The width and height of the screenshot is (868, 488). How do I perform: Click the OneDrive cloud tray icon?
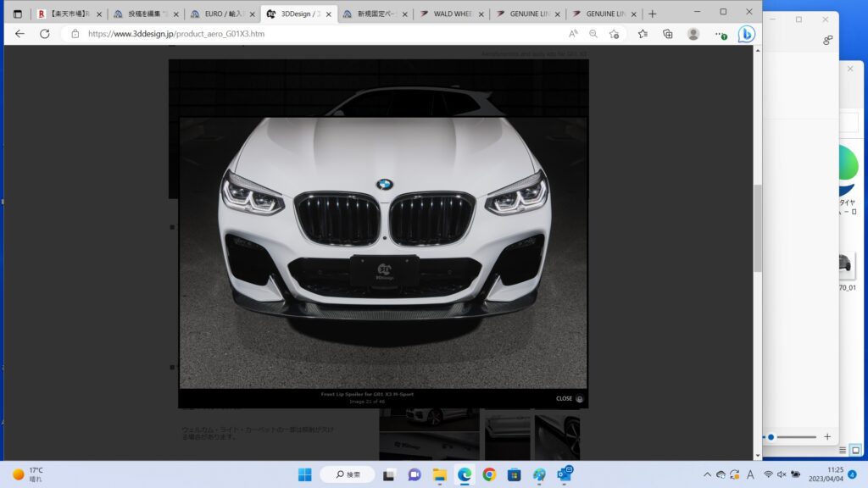pos(721,474)
